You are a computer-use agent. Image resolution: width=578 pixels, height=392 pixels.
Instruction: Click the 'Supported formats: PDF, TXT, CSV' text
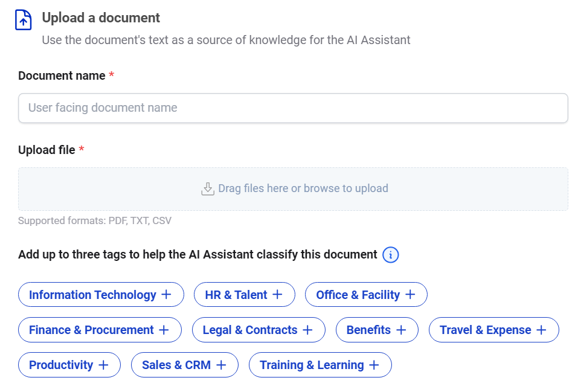click(x=95, y=220)
